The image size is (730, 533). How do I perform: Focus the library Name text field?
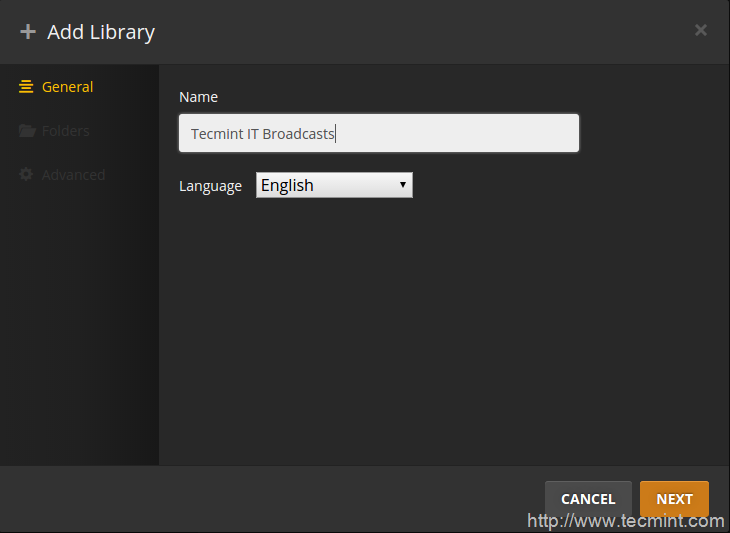[378, 133]
